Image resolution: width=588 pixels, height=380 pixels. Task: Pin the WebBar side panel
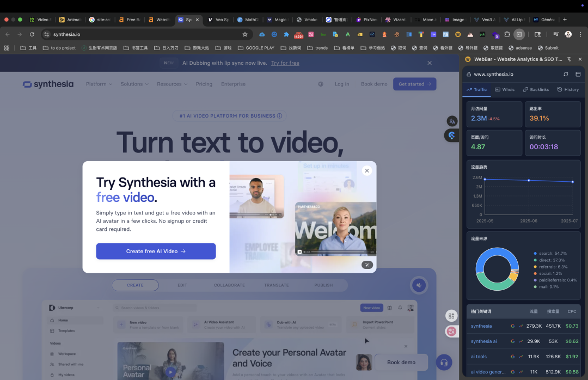point(569,59)
